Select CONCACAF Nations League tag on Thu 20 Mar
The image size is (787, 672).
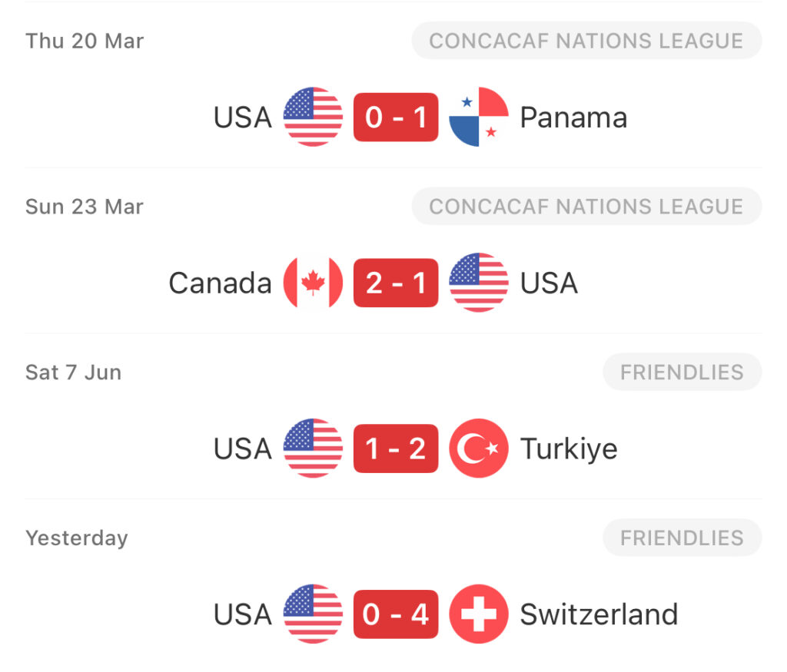click(x=586, y=41)
